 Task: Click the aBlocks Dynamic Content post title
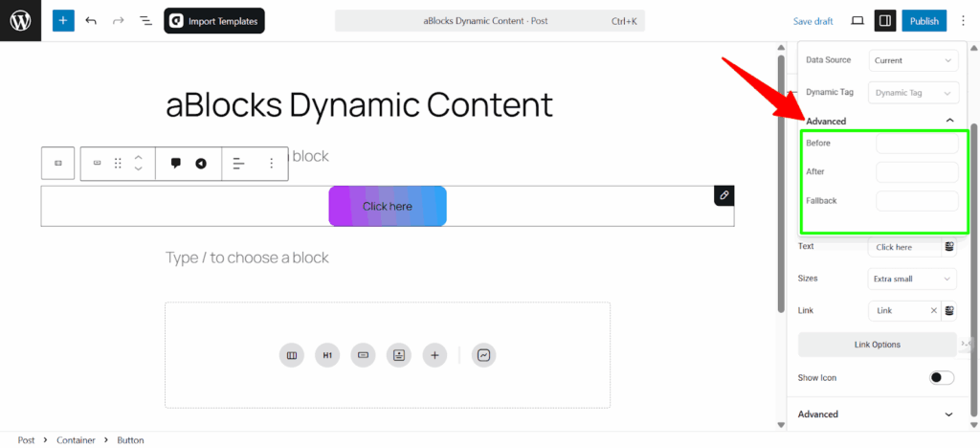click(360, 105)
